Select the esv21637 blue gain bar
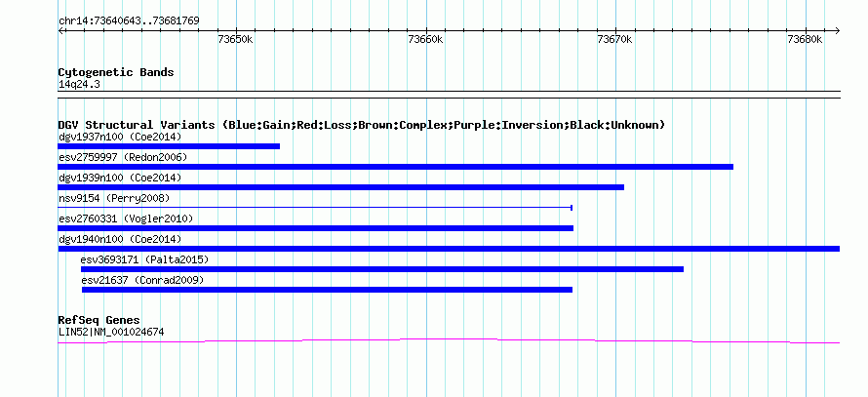This screenshot has width=868, height=397. (327, 290)
